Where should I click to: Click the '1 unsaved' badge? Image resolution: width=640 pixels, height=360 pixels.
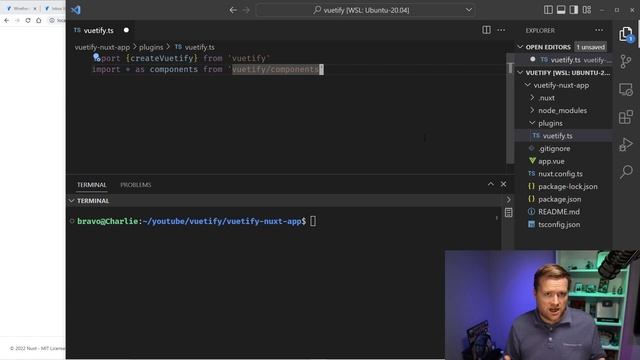590,47
